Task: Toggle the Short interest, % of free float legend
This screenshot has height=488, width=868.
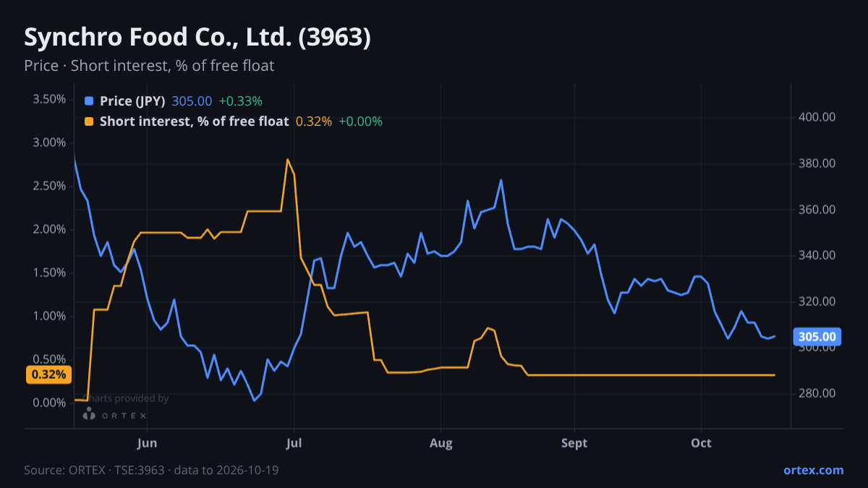Action: 195,121
